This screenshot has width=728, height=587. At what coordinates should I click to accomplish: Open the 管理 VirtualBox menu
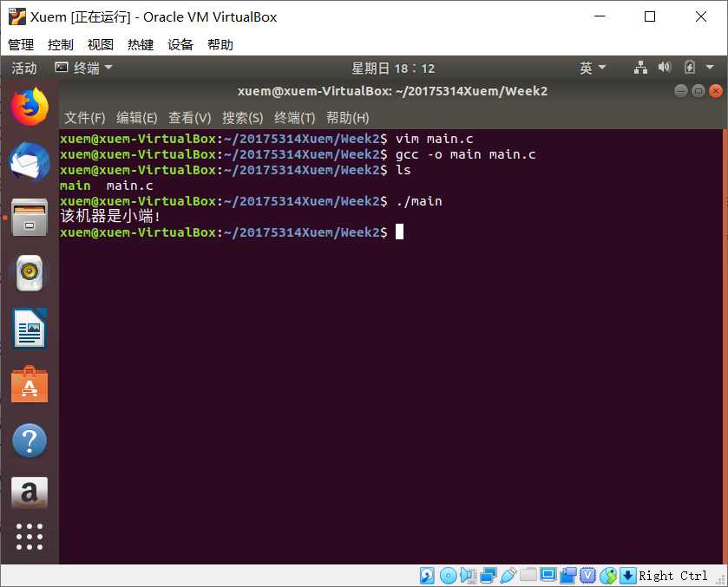click(21, 44)
